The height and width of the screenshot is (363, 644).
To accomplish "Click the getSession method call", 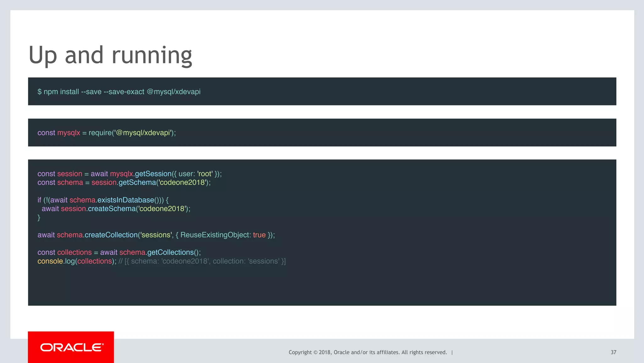I will (153, 174).
